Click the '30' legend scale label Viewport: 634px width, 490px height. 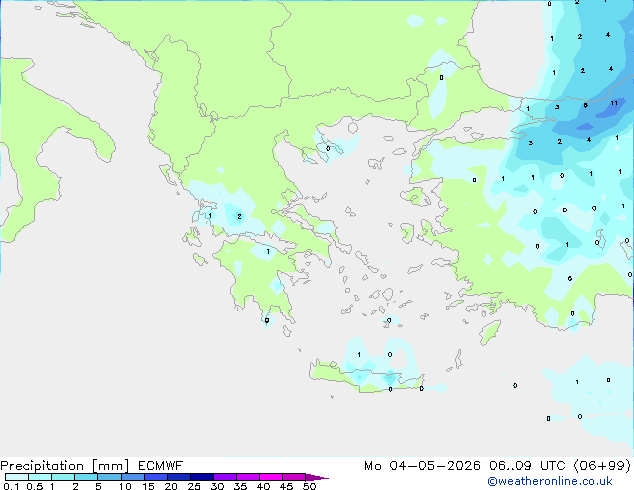click(x=217, y=486)
